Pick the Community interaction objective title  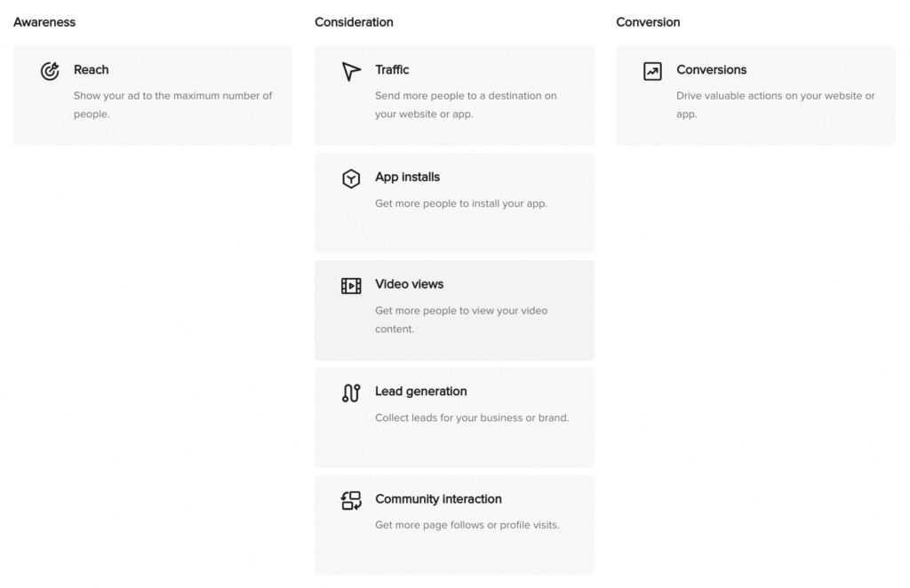click(x=438, y=499)
